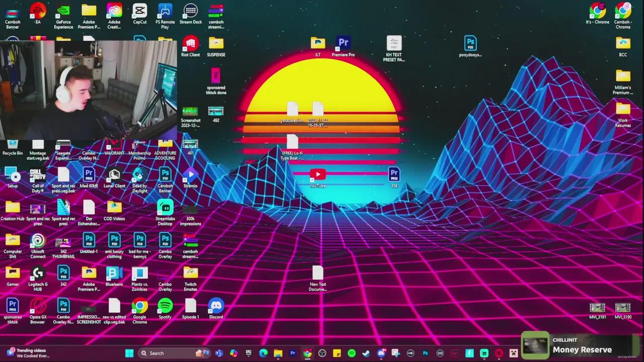Launch Spotify from the desktop icon
644x362 pixels.
pos(165,309)
